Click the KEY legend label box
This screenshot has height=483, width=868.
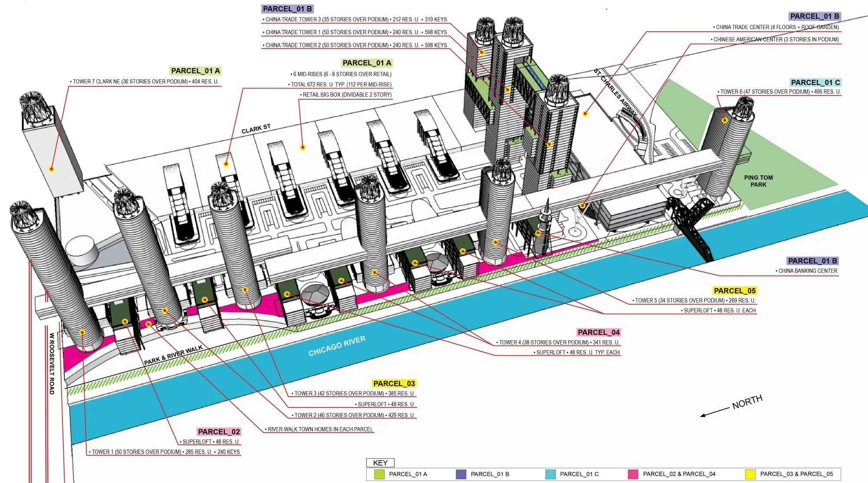(380, 463)
